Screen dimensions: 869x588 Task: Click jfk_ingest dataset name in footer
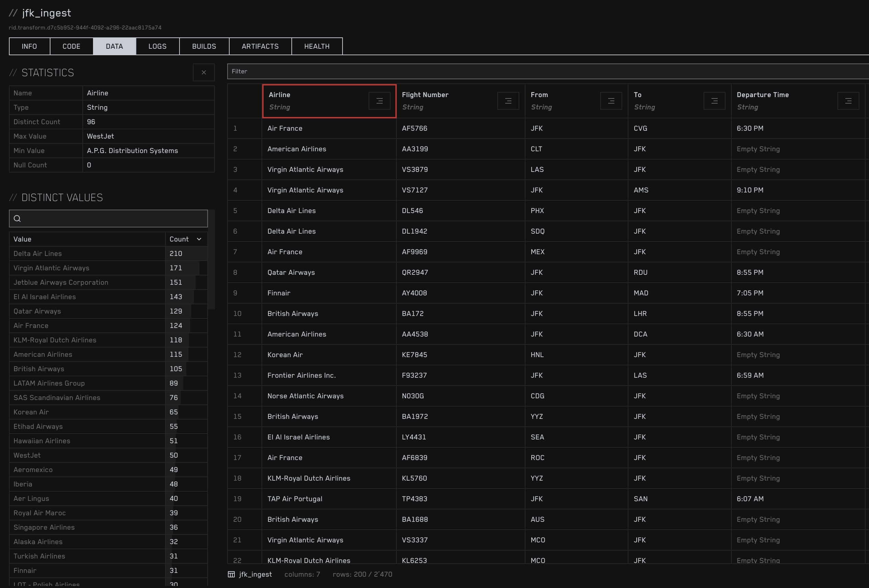tap(255, 574)
